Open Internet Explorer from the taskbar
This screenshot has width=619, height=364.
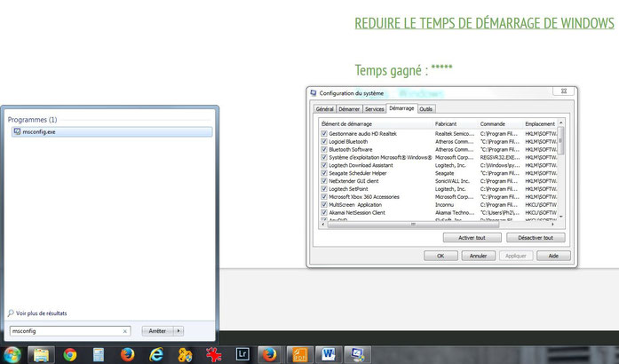(x=156, y=354)
